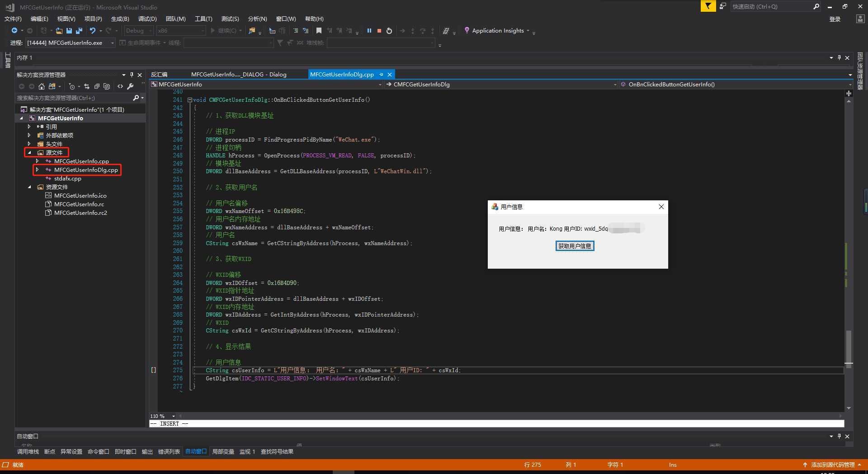Close the MFCGetUserInfoDlg.cpp editor tab
This screenshot has height=474, width=868.
[390, 74]
